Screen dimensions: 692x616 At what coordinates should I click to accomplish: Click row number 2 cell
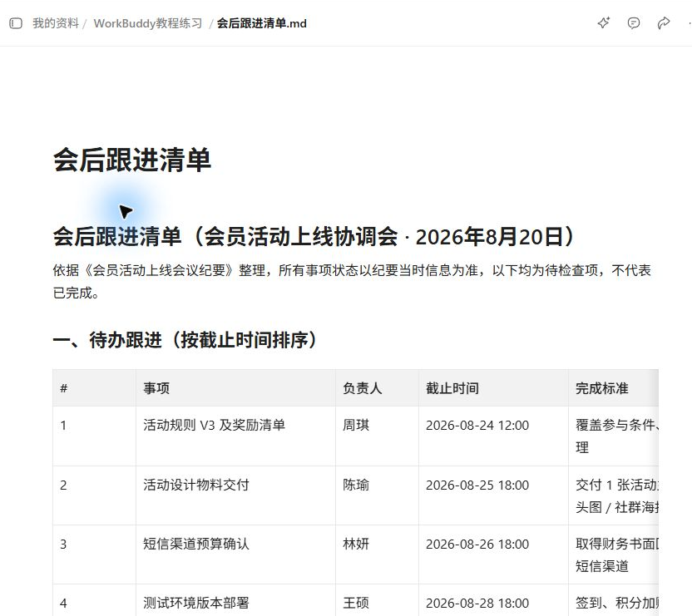(95, 495)
